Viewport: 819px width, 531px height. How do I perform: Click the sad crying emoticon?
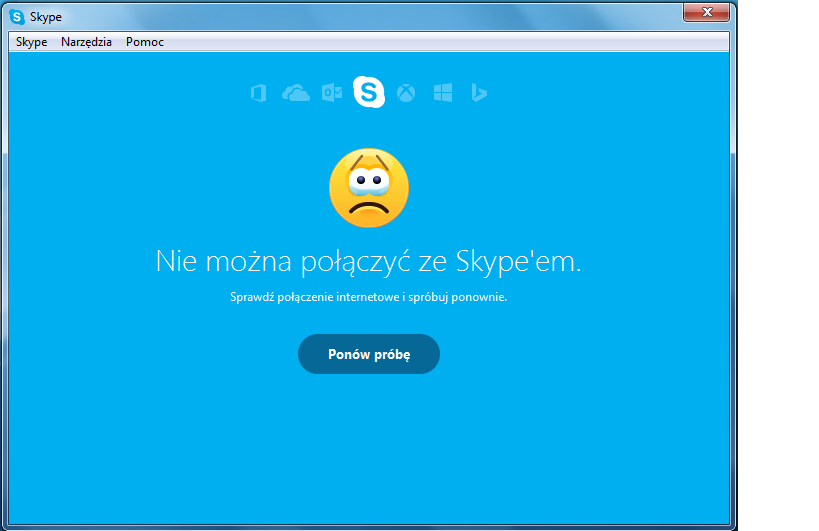click(x=369, y=188)
